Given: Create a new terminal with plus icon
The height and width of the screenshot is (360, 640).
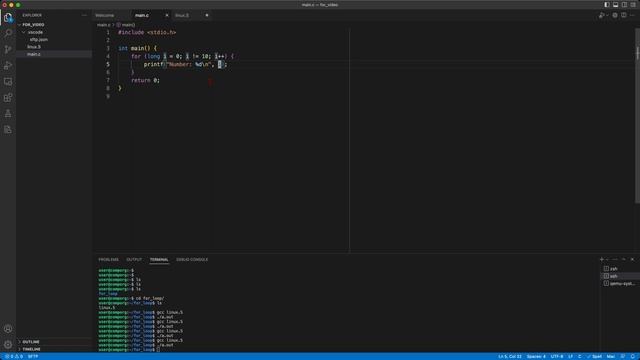Looking at the screenshot, I should [601, 260].
